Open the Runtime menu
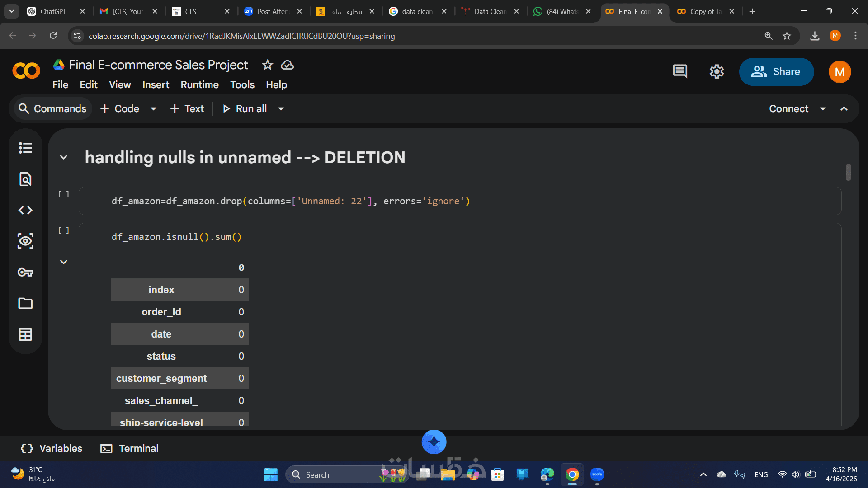The image size is (868, 488). coord(199,85)
